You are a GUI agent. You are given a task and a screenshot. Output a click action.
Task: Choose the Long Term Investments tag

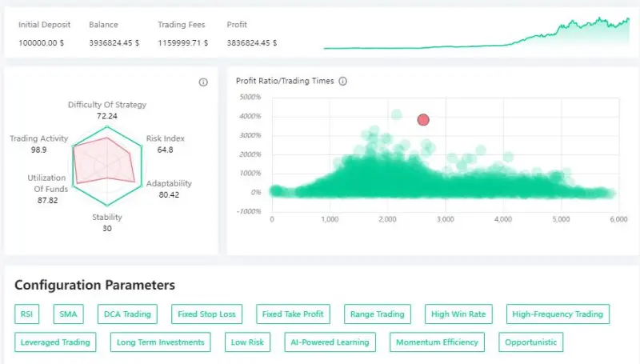(161, 342)
